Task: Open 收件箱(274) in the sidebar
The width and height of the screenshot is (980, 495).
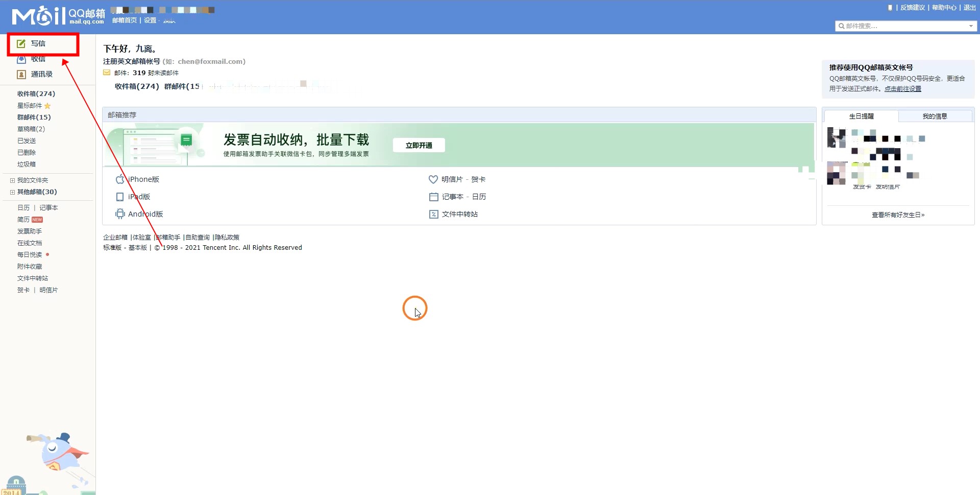Action: (x=36, y=94)
